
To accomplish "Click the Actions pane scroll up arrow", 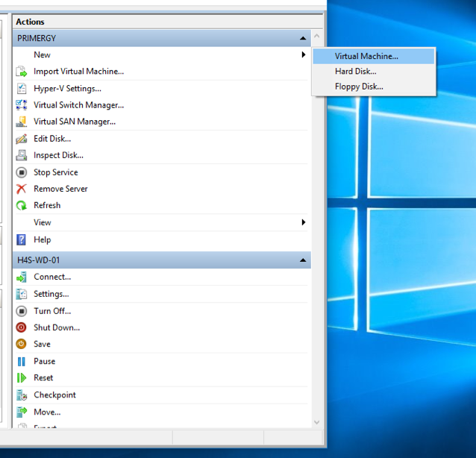I will (316, 36).
